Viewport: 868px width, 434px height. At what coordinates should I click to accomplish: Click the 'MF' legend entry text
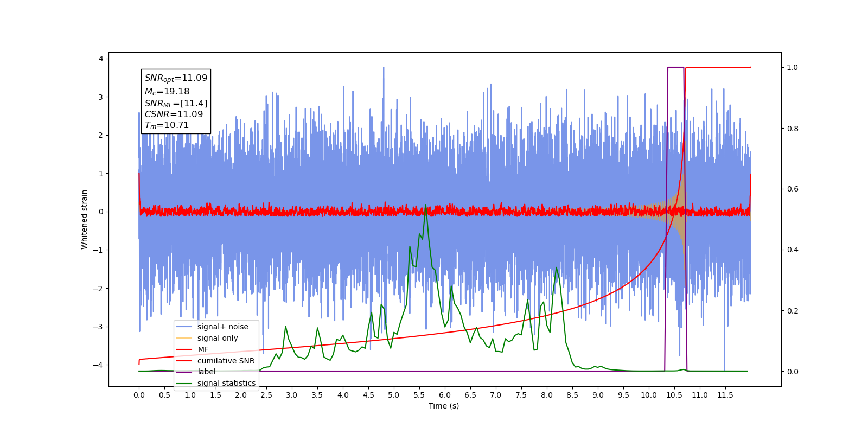(x=203, y=349)
